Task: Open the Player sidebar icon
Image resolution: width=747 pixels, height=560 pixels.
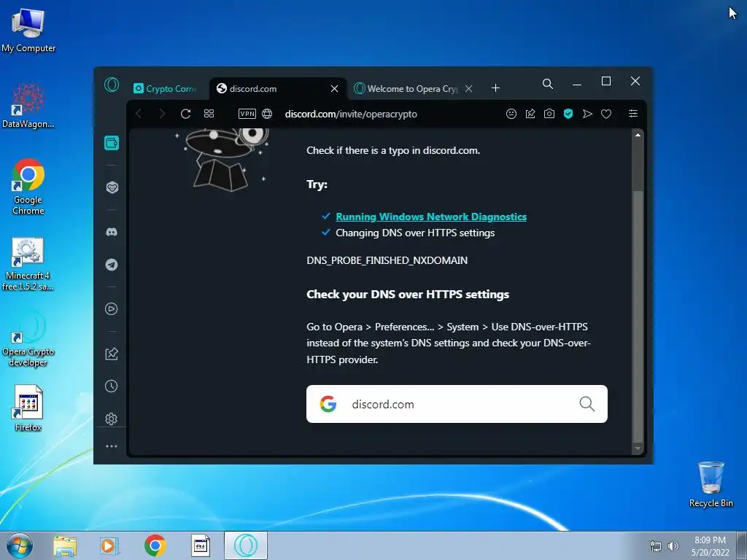Action: [111, 309]
